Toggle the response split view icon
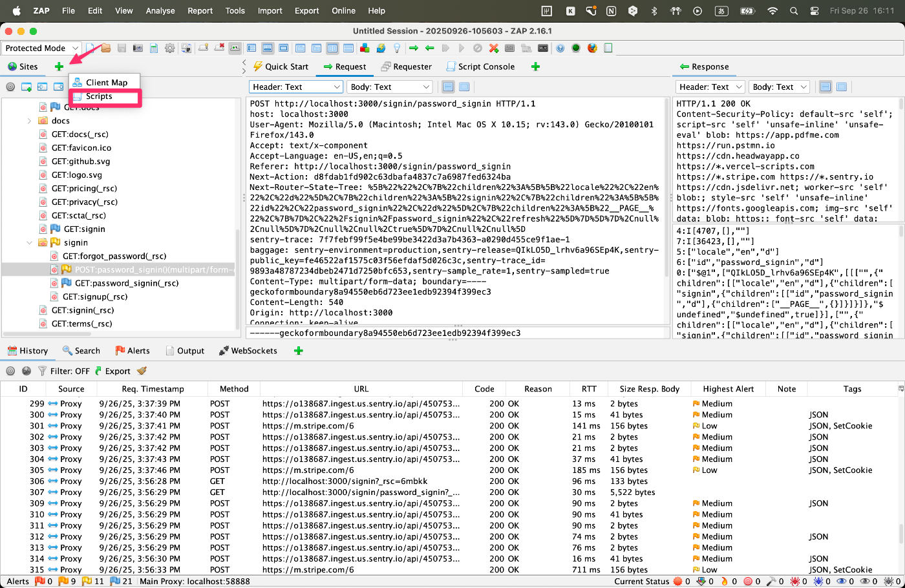The width and height of the screenshot is (905, 588). tap(825, 87)
